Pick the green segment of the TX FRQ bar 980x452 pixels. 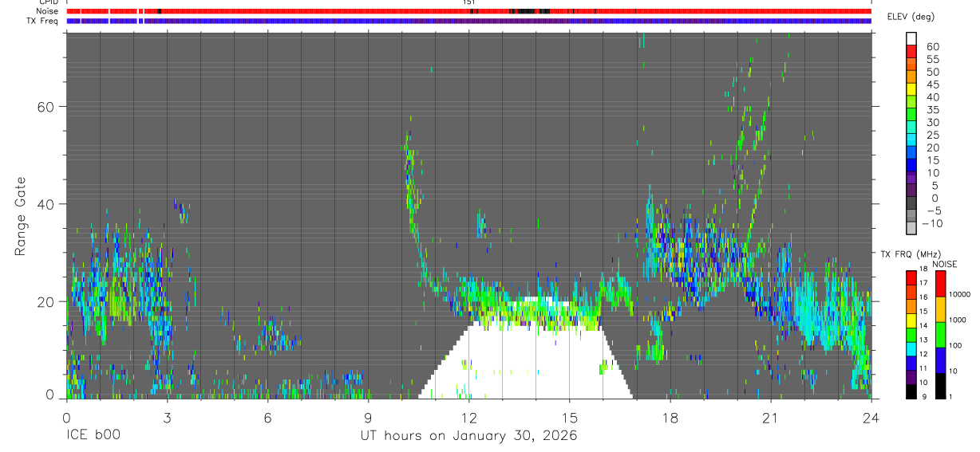click(x=911, y=335)
